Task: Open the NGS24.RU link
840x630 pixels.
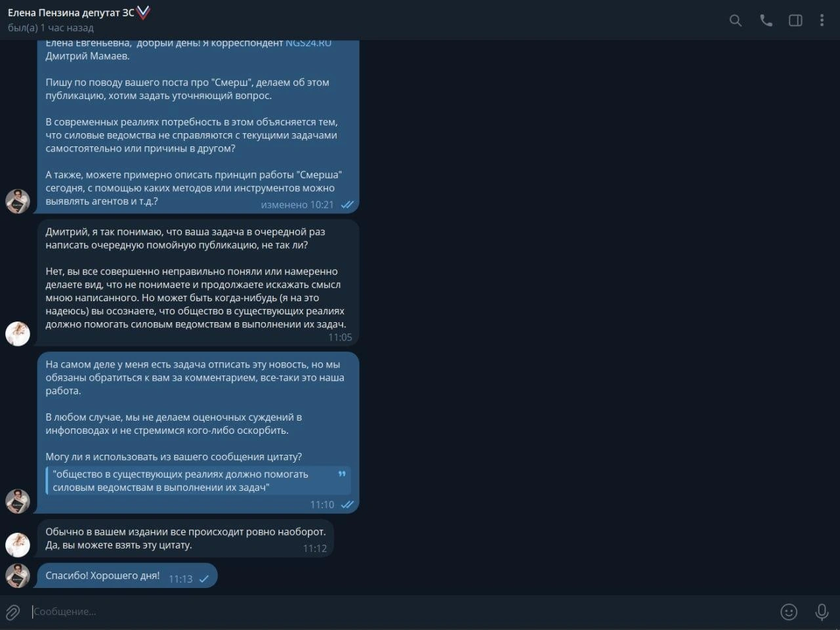Action: tap(308, 43)
